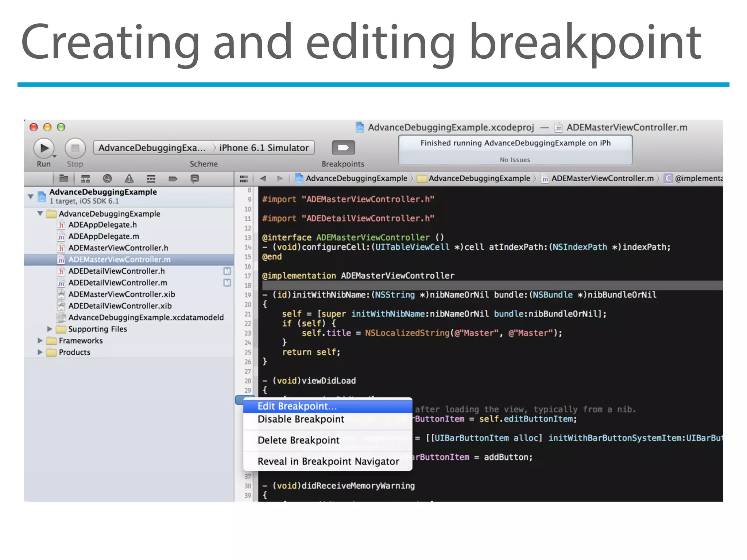Click the Supporting Files folder row
This screenshot has width=747, height=560.
tap(129, 329)
